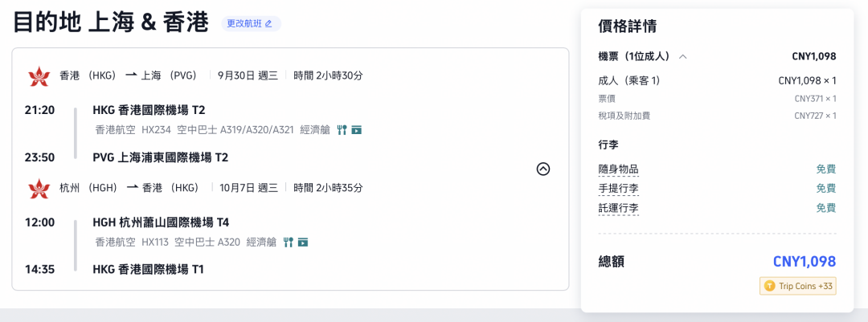868x322 pixels.
Task: Click the Hong Kong Airlines logo for HGH-HKG flight
Action: click(x=39, y=188)
